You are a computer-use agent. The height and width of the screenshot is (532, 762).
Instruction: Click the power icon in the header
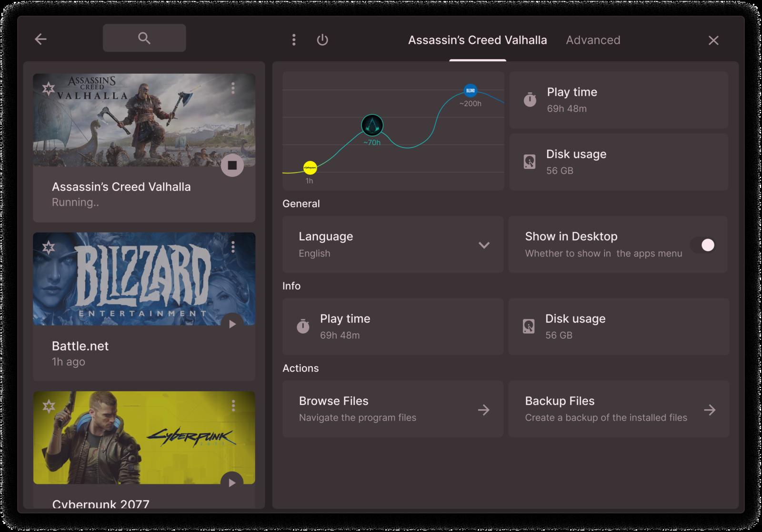coord(322,40)
